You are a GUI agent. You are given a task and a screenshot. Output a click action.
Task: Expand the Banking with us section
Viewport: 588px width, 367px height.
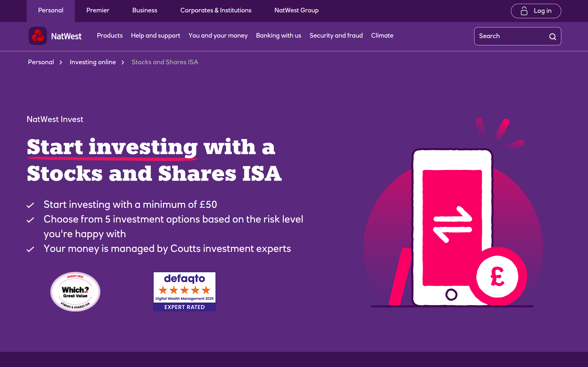(278, 36)
